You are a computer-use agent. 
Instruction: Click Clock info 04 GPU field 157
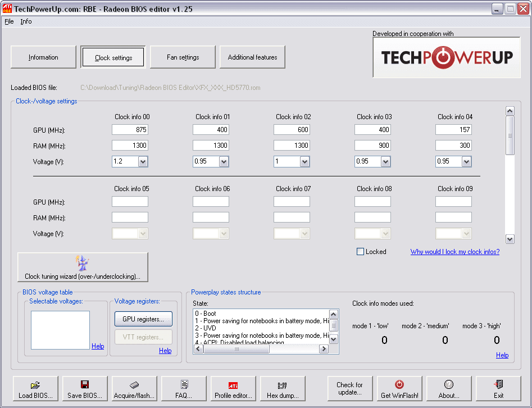click(x=453, y=130)
